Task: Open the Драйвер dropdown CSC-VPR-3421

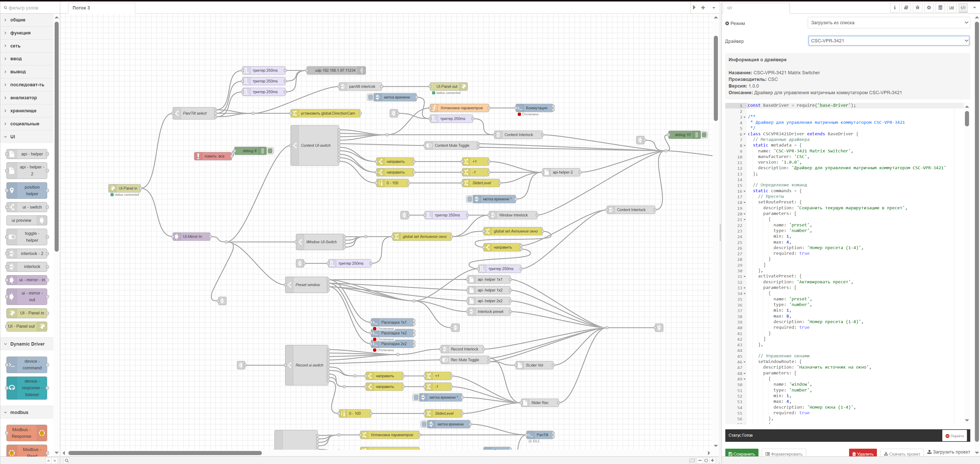Action: 888,41
